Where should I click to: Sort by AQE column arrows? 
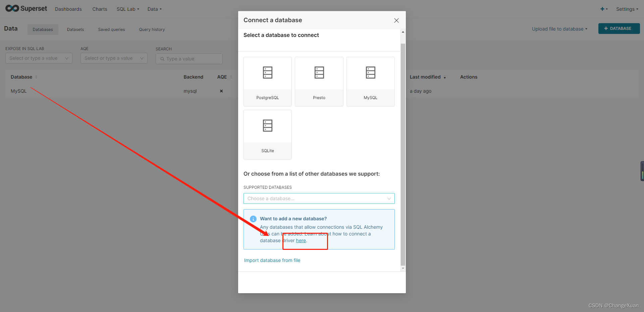point(231,77)
